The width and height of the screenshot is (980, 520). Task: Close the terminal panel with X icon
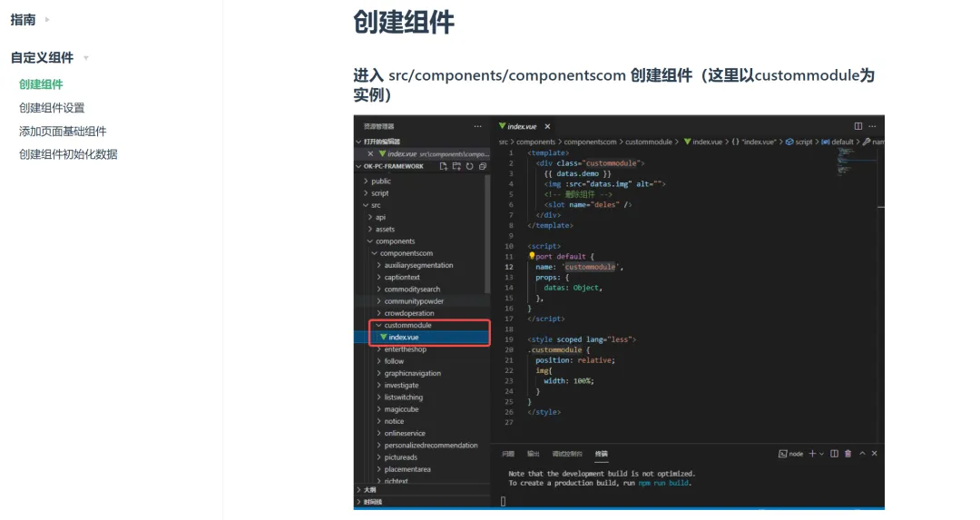click(875, 453)
